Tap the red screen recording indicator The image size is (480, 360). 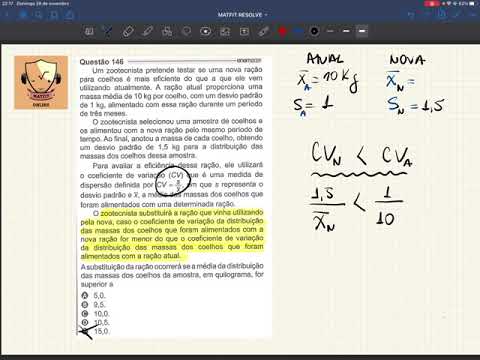(432, 4)
